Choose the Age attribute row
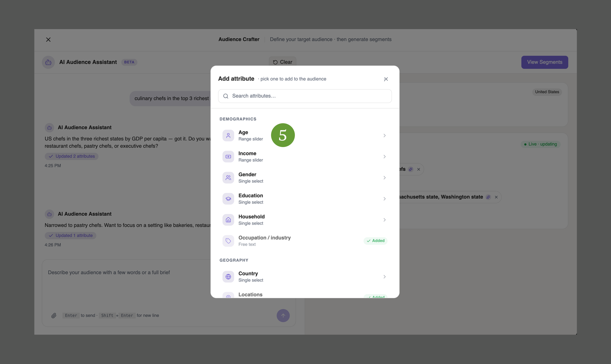Screen dimensions: 611x364 pos(305,135)
